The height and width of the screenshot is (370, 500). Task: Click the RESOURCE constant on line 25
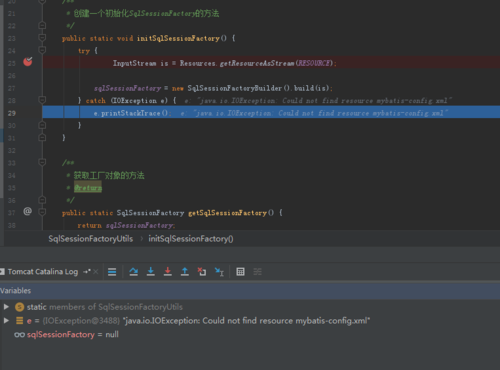point(314,63)
